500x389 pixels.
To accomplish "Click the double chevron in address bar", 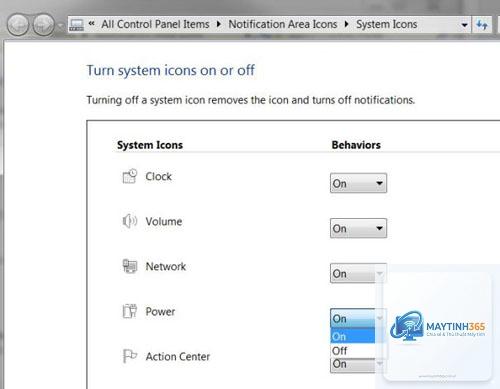I will tap(92, 23).
